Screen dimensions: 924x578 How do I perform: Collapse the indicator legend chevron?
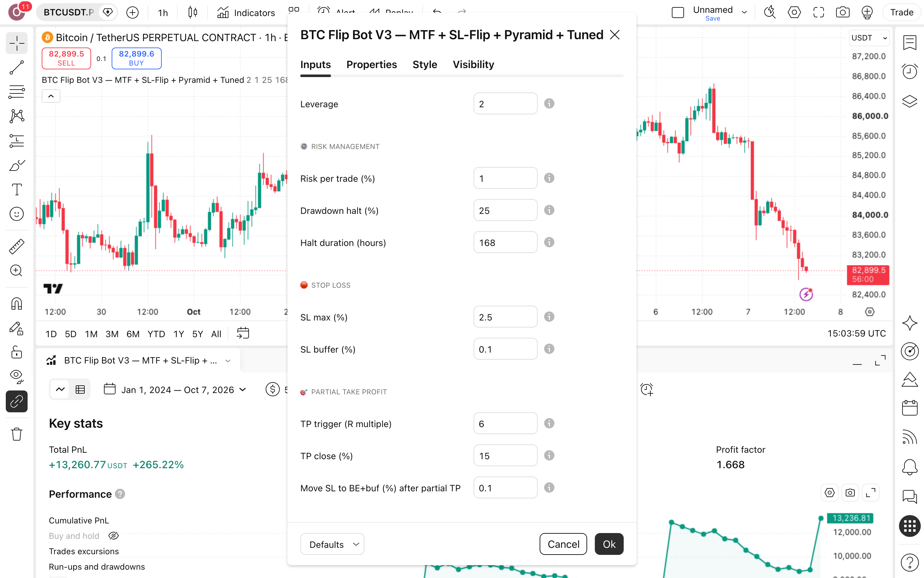pos(51,96)
